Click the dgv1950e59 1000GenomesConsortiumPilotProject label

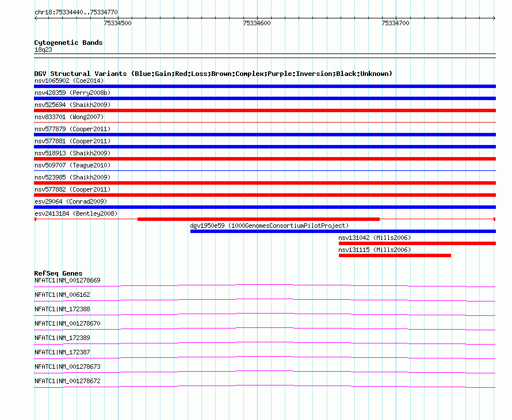pos(269,226)
